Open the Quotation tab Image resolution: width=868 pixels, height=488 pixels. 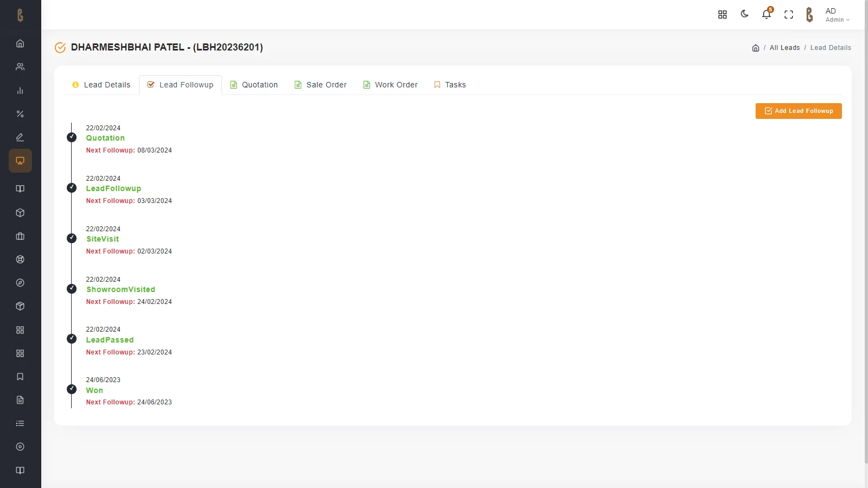point(254,85)
